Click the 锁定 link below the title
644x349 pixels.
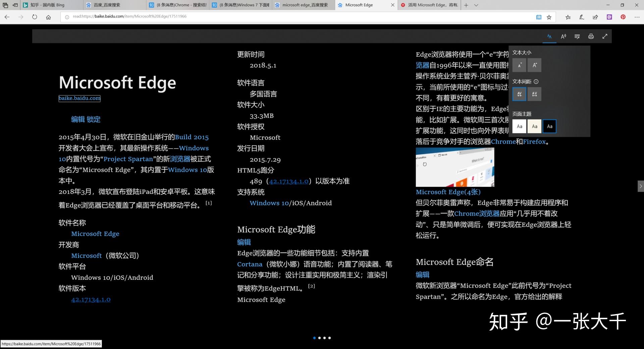point(94,119)
